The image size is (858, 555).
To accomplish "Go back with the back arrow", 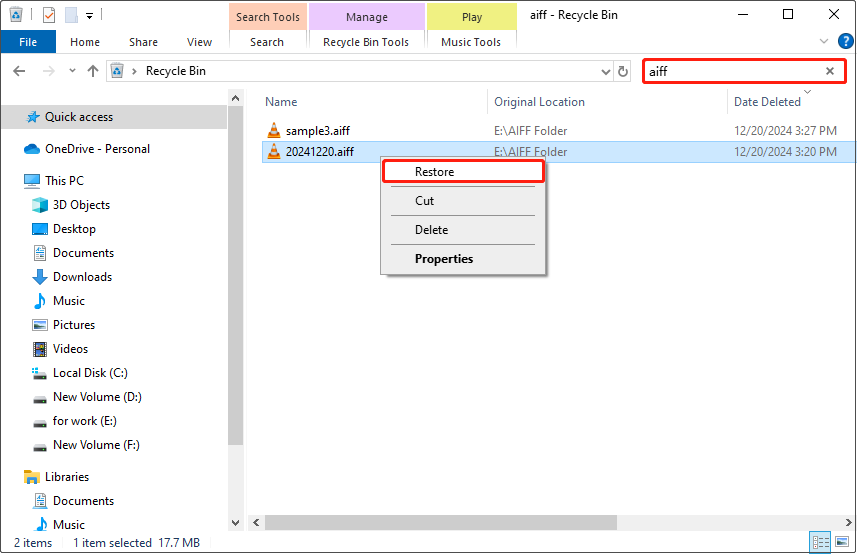I will coord(19,71).
